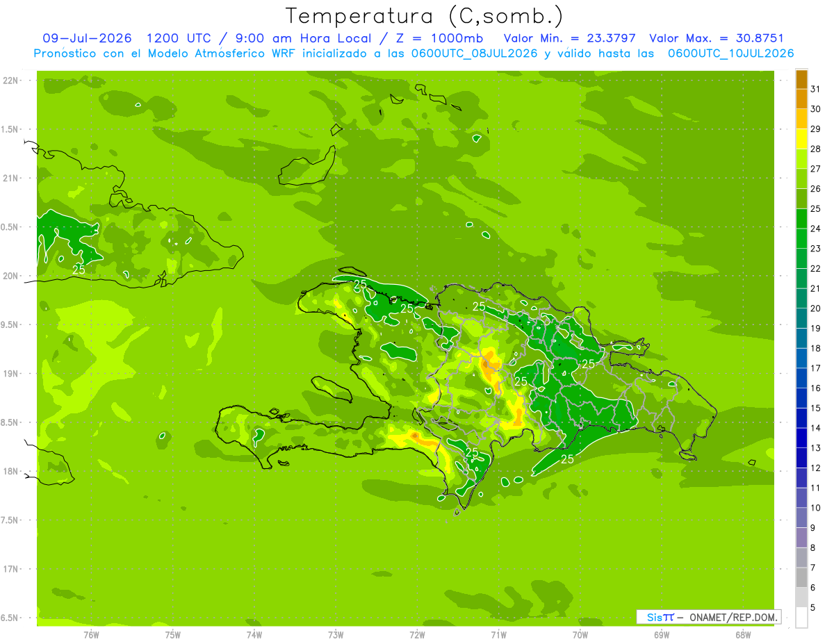This screenshot has height=644, width=834.
Task: Click the yellow swatch between 28 and 29
Action: pos(801,139)
